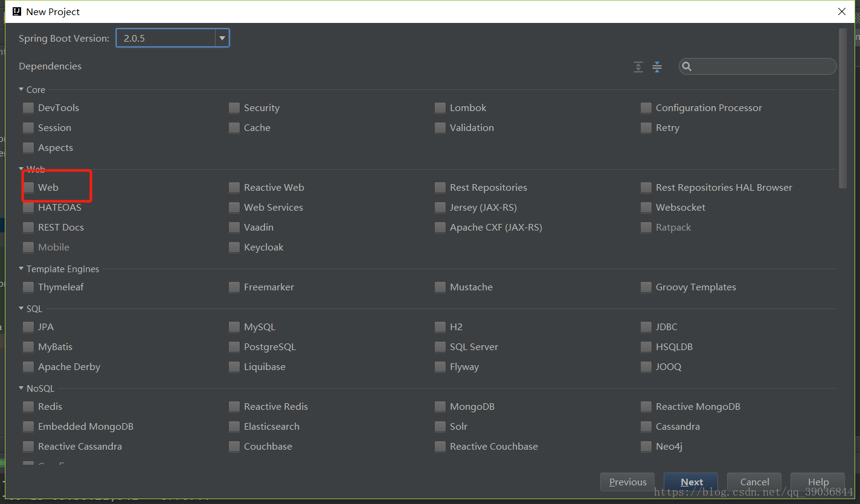Check the HSQLDB checkbox
Image resolution: width=860 pixels, height=504 pixels.
646,347
